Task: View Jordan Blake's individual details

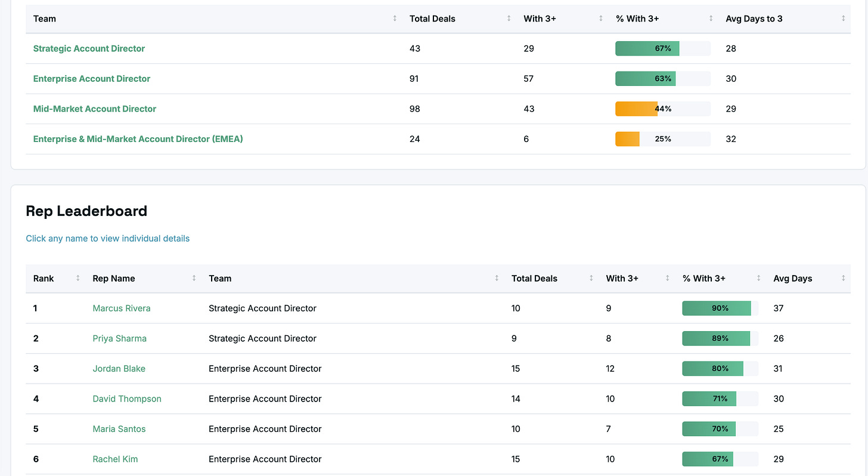Action: pyautogui.click(x=119, y=369)
